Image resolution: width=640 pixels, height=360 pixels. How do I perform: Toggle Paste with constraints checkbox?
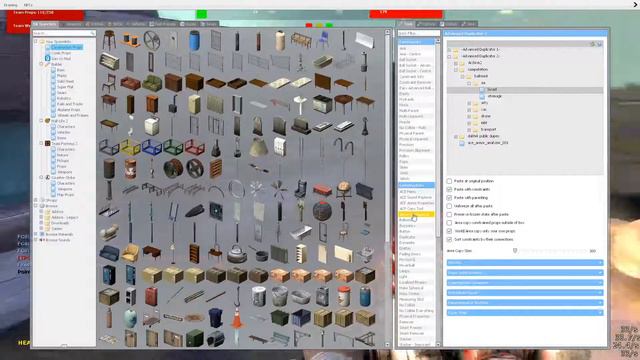(449, 189)
